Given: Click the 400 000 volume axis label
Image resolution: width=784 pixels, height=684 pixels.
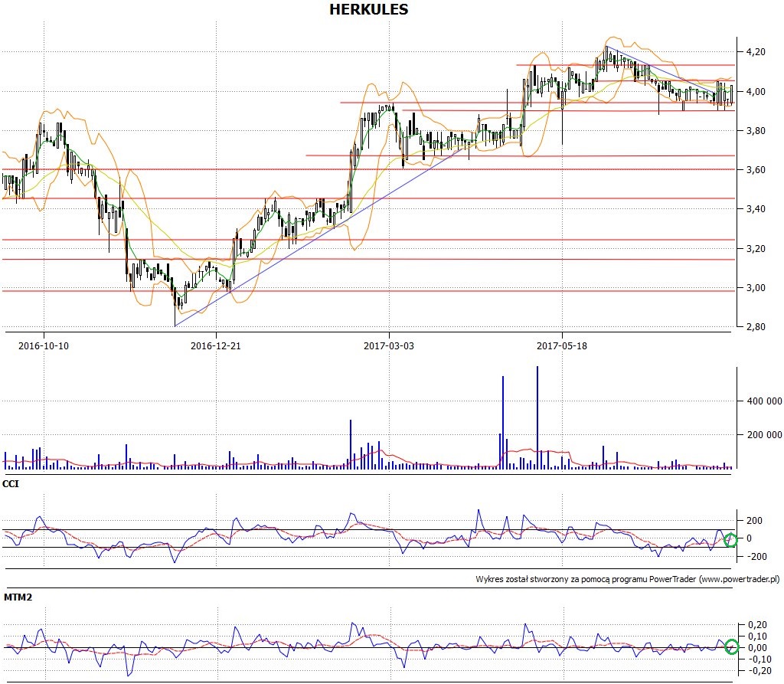Looking at the screenshot, I should (765, 401).
